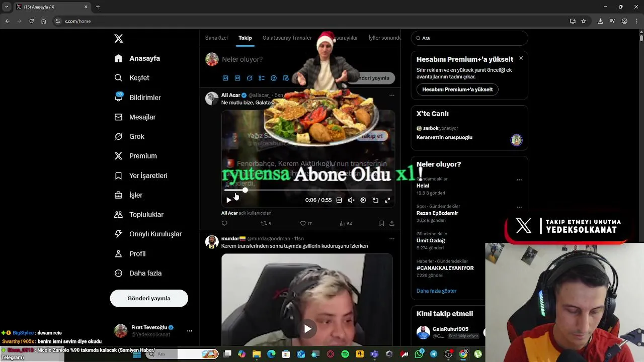Screen dimensions: 644x362
Task: Like Ali Acar's post
Action: pos(306,223)
